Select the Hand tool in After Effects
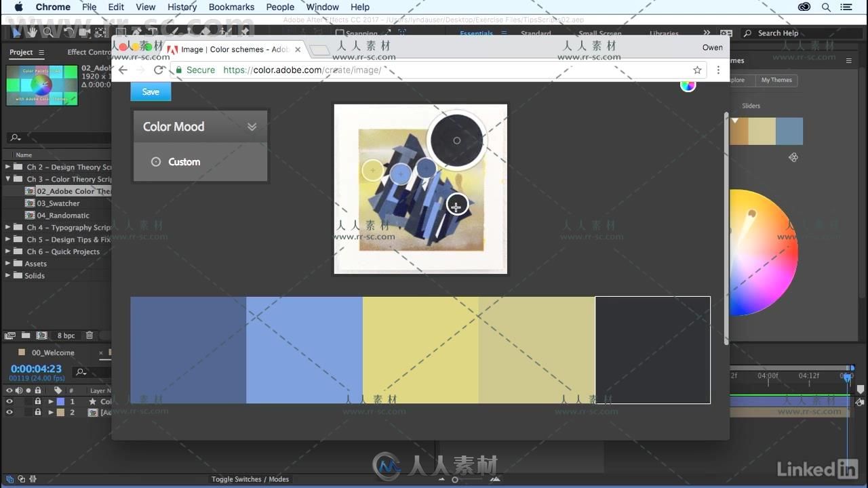868x488 pixels. (32, 33)
